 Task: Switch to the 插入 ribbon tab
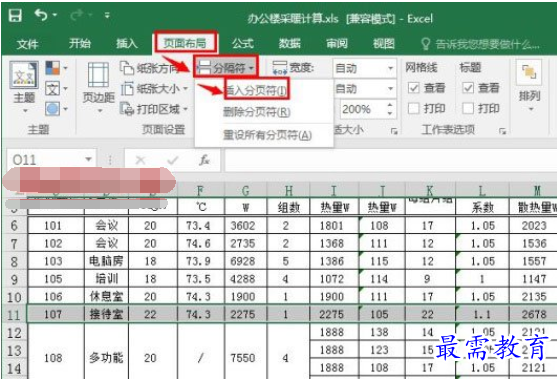click(126, 44)
